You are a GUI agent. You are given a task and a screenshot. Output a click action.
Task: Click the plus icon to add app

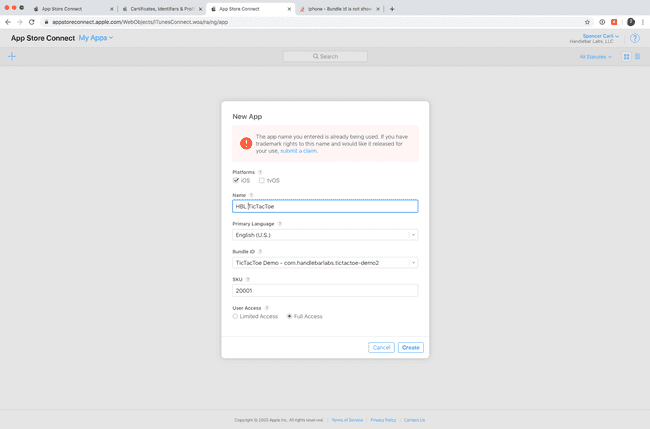tap(12, 56)
